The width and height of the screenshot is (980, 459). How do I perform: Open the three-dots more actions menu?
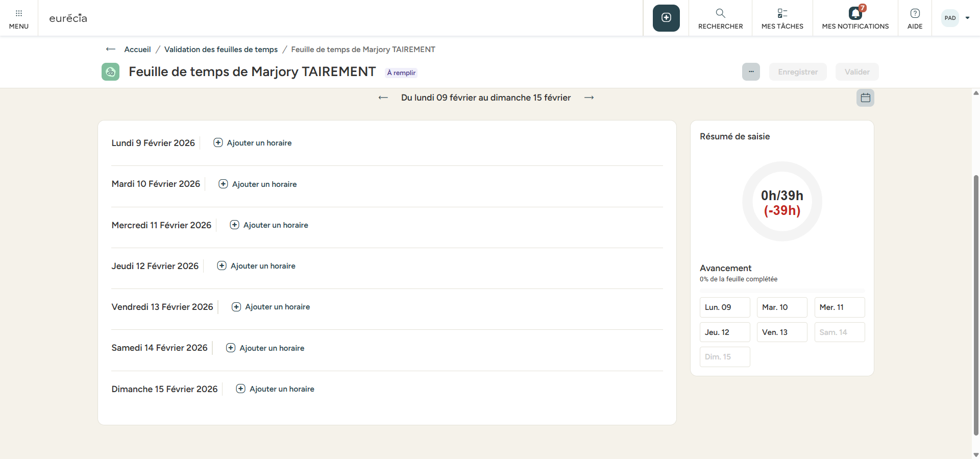751,72
